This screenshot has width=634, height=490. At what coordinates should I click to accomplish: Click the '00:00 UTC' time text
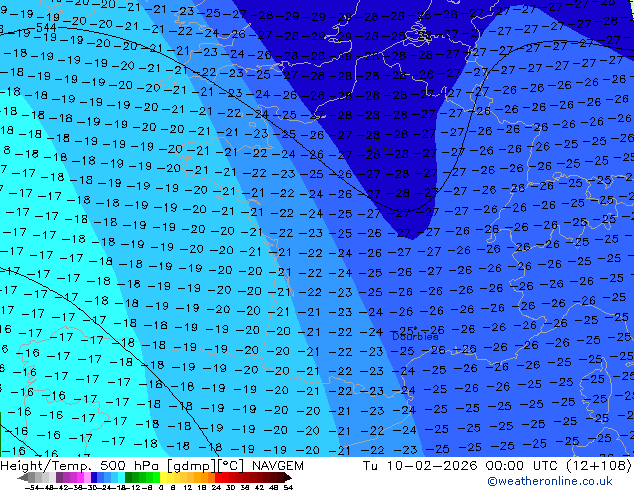522,466
